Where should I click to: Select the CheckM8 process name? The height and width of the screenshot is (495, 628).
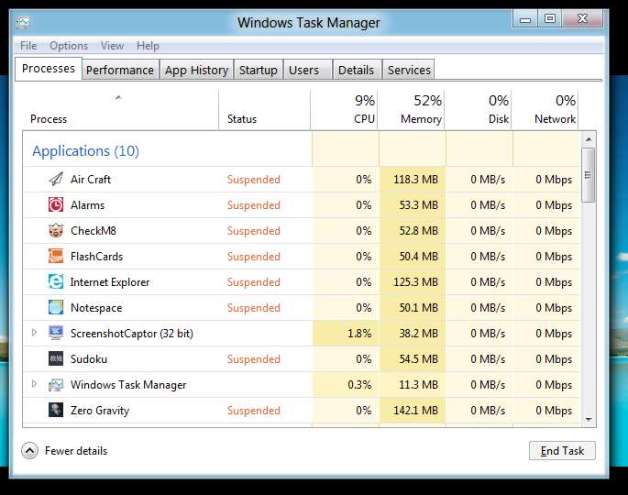tap(93, 231)
